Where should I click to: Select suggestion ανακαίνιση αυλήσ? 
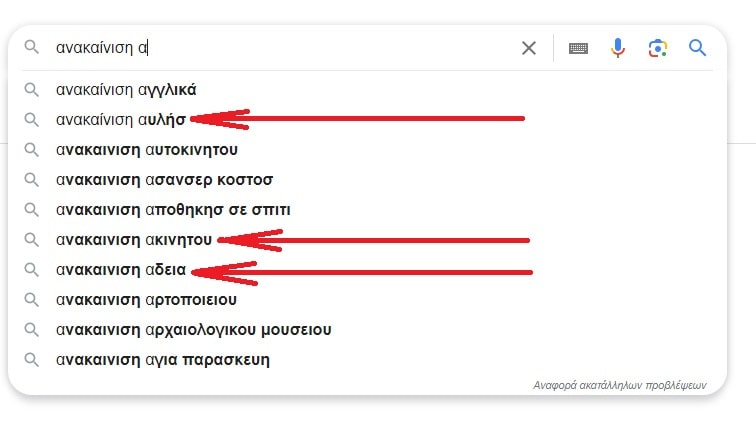pyautogui.click(x=120, y=120)
